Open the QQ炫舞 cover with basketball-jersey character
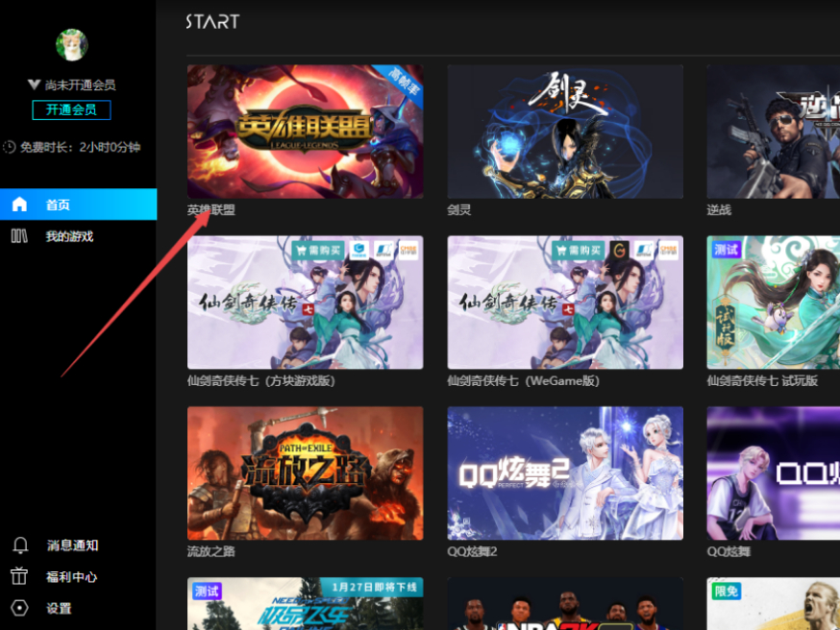 point(773,473)
